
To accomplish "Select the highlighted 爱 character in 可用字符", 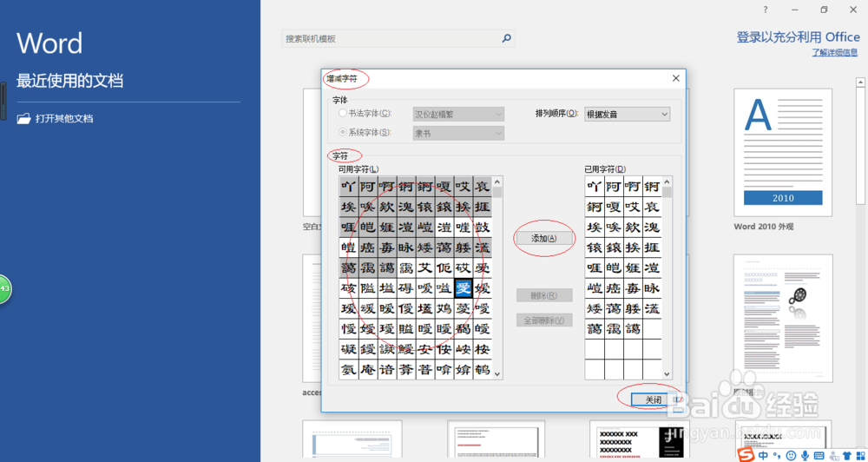I will (463, 288).
